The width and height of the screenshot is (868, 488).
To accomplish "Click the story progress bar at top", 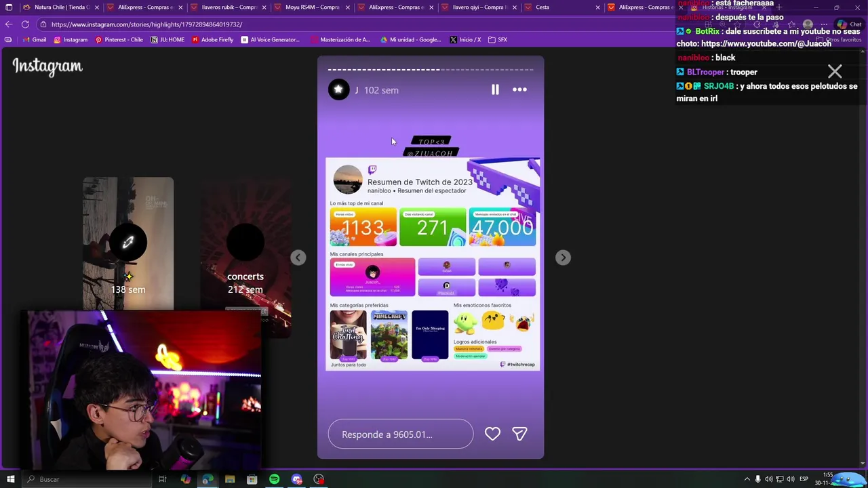I will [431, 69].
